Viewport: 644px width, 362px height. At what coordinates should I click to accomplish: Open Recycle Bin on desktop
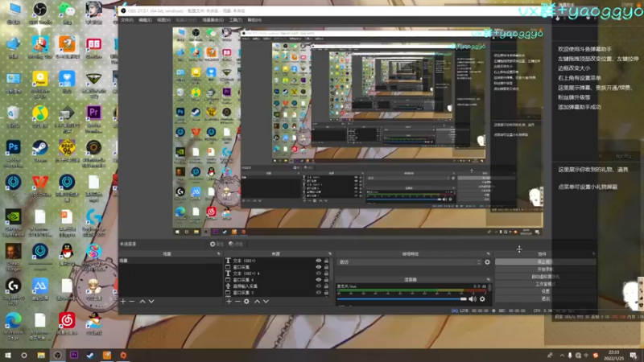13,117
